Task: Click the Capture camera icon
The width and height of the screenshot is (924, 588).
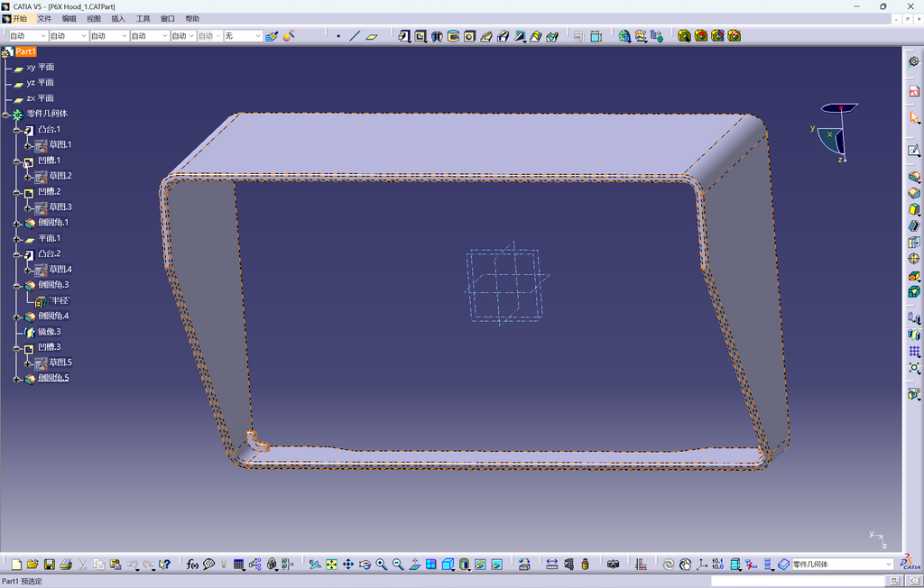Action: (x=613, y=565)
